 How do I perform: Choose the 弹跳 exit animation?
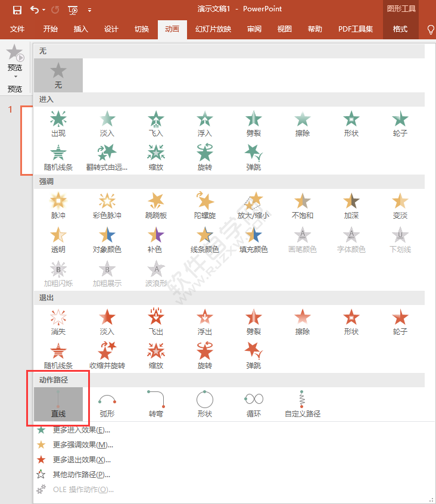254,356
